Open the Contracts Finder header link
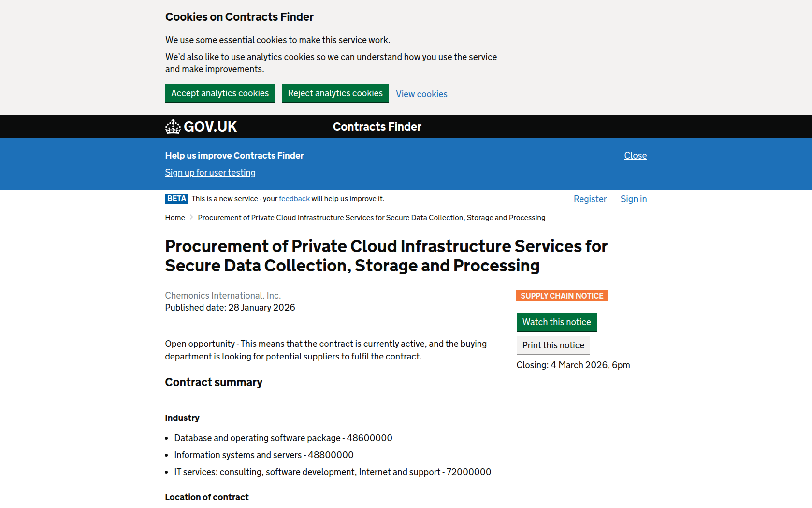This screenshot has height=508, width=812. coord(377,127)
